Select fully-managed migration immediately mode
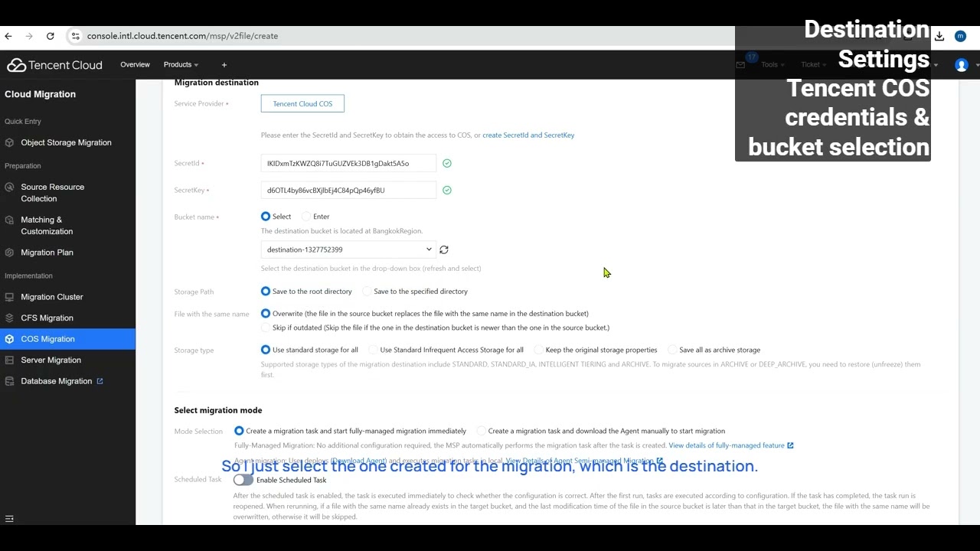 pos(239,431)
